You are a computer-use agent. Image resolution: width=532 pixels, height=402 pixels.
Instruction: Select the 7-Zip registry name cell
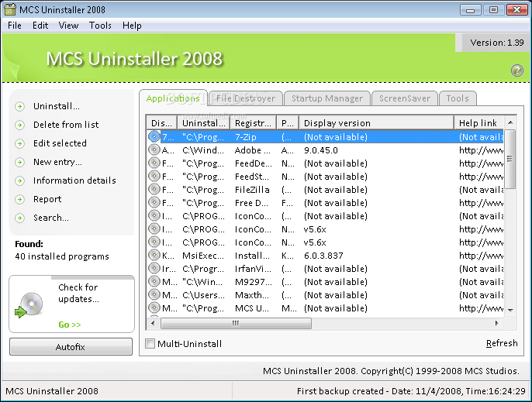coord(246,137)
